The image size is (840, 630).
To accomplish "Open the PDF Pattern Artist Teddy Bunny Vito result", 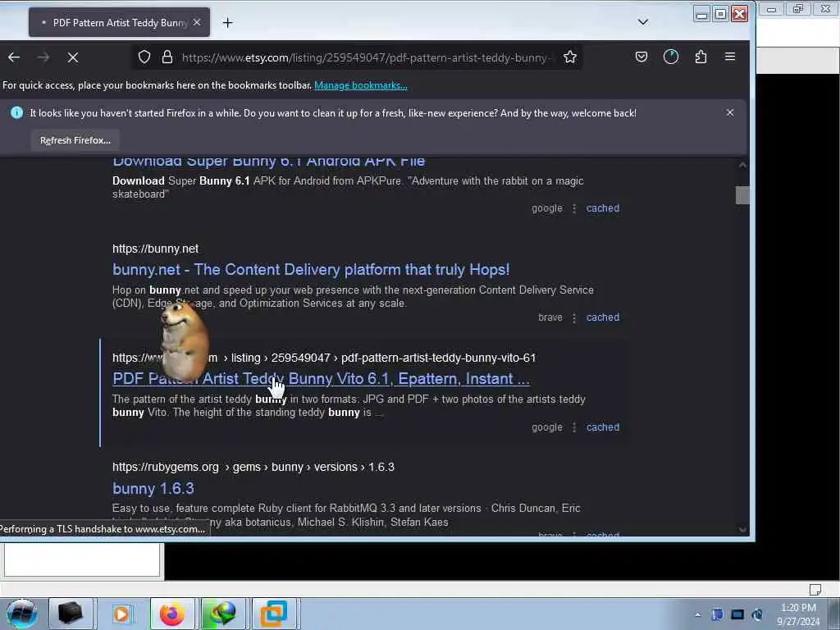I will (321, 379).
